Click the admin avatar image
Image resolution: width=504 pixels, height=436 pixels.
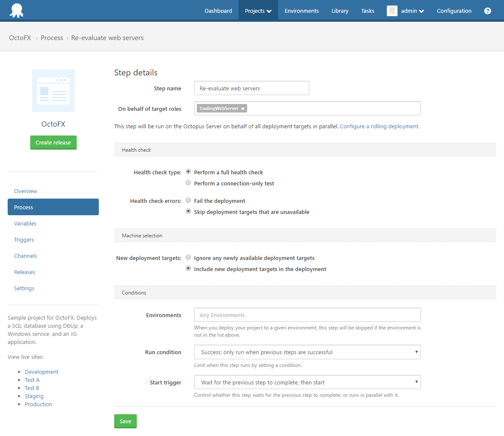click(x=392, y=11)
